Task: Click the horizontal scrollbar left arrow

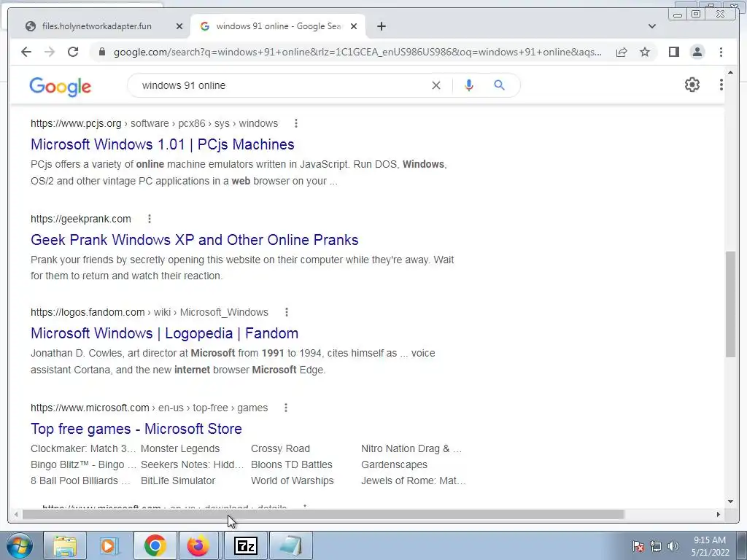Action: coord(16,514)
